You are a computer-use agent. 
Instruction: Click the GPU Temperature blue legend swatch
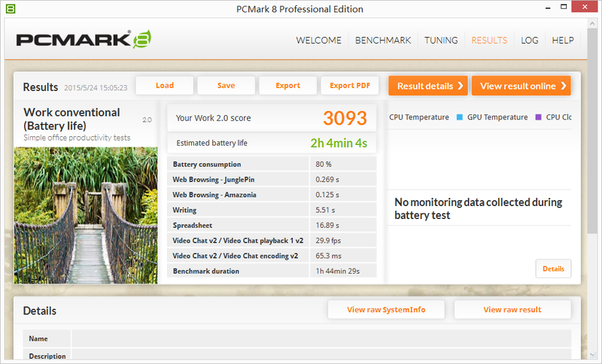click(460, 117)
